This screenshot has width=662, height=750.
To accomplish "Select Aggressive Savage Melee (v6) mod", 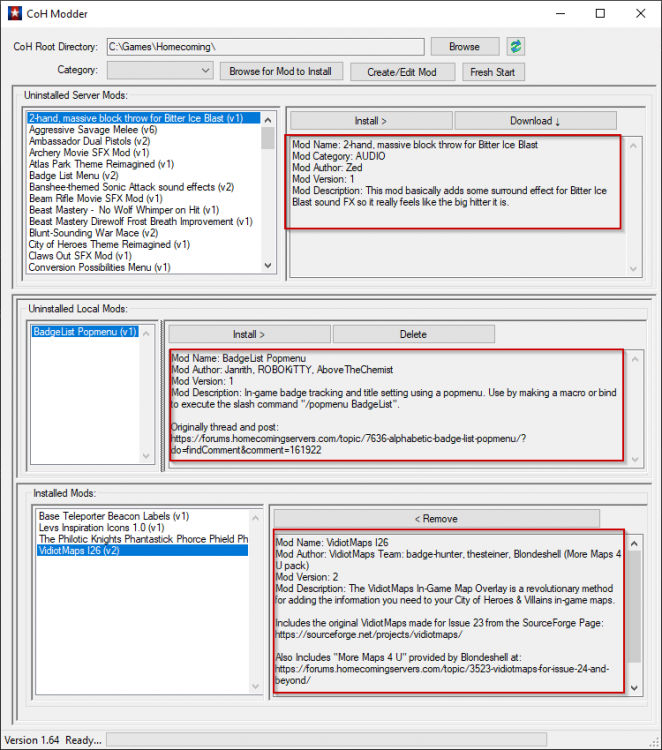I will click(93, 130).
